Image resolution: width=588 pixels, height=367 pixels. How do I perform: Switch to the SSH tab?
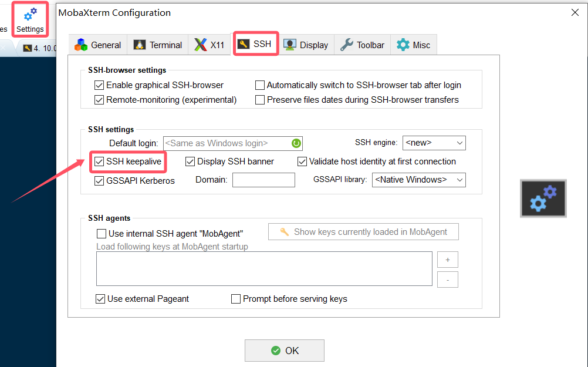tap(255, 44)
